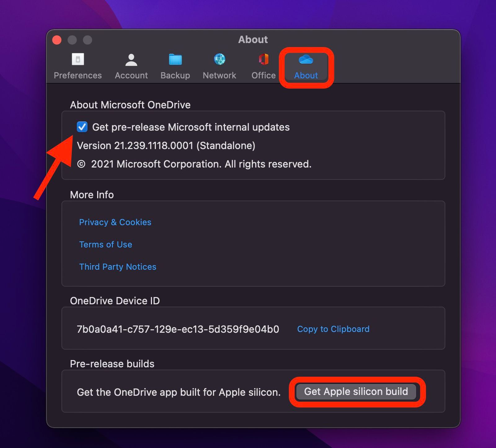Open the Privacy & Cookies link

[115, 222]
